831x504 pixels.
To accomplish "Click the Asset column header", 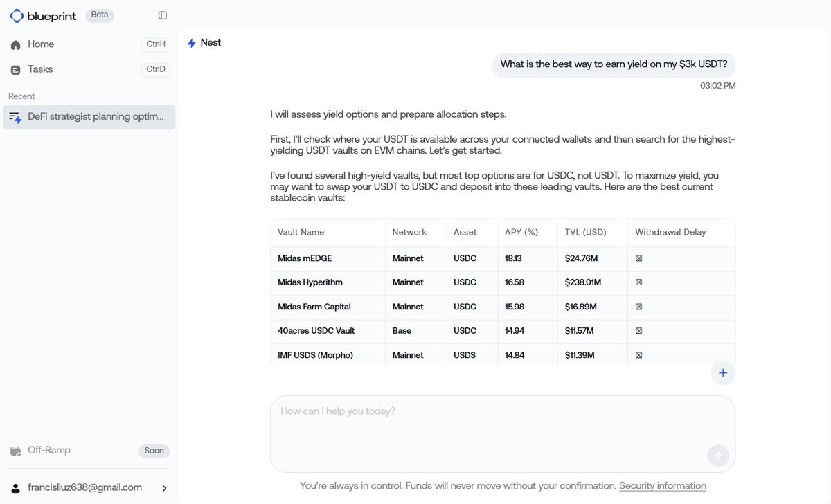I will point(465,232).
